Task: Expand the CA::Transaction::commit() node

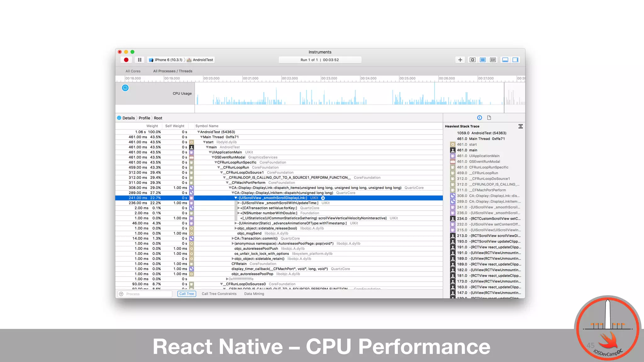Action: pos(233,239)
